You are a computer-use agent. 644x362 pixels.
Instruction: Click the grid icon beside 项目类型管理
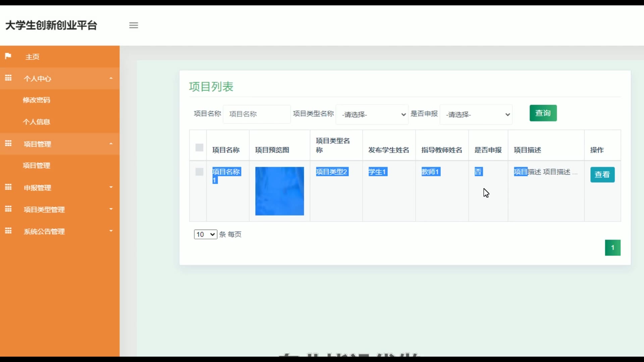pos(8,209)
